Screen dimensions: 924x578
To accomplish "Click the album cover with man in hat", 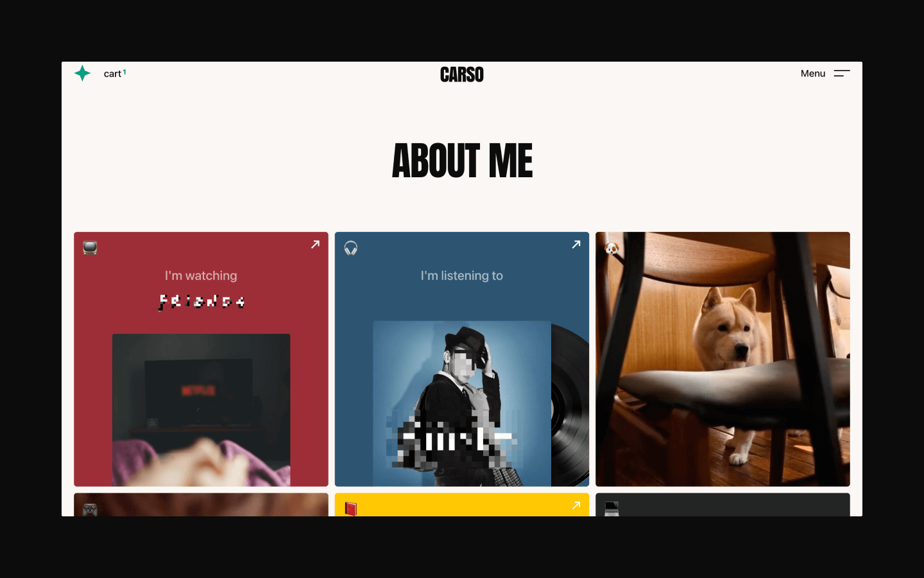I will (x=462, y=403).
